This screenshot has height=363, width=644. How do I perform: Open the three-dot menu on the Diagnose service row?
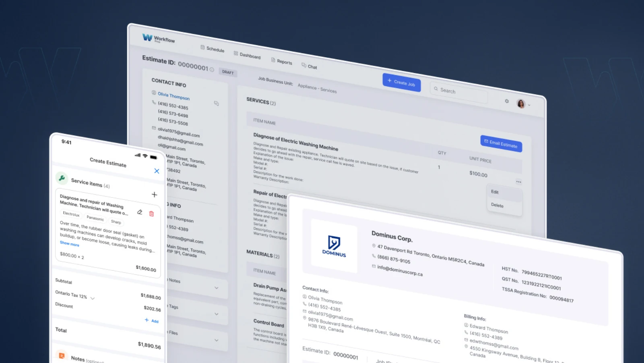click(518, 182)
